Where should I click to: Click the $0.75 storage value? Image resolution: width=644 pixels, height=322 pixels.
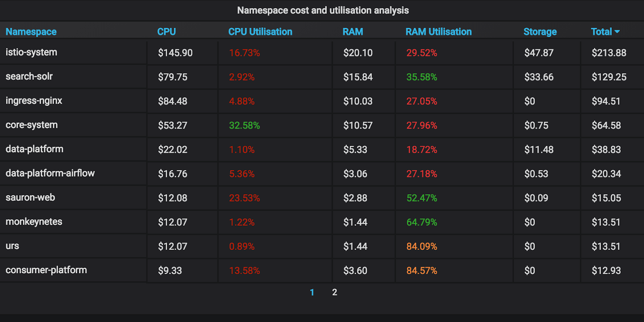tap(537, 125)
